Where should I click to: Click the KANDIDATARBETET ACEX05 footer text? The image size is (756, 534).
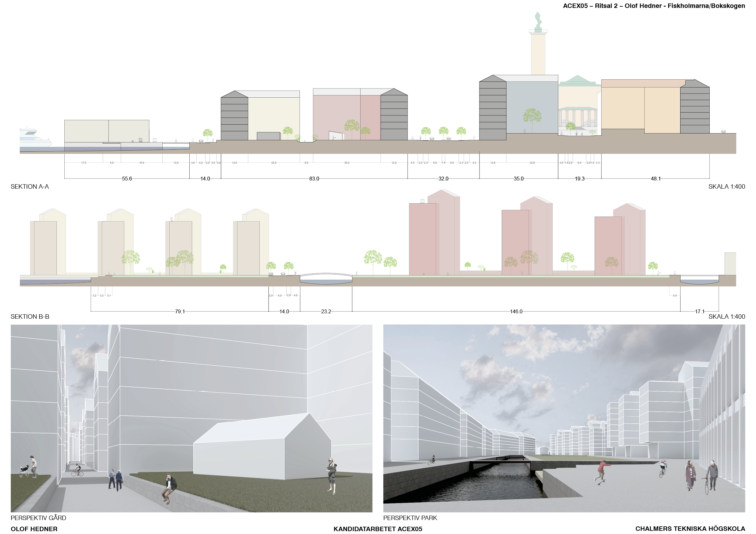(378, 529)
